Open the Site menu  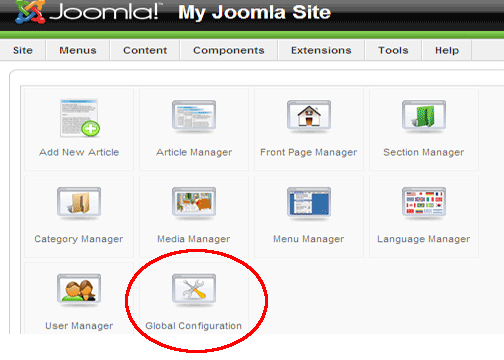[x=23, y=50]
